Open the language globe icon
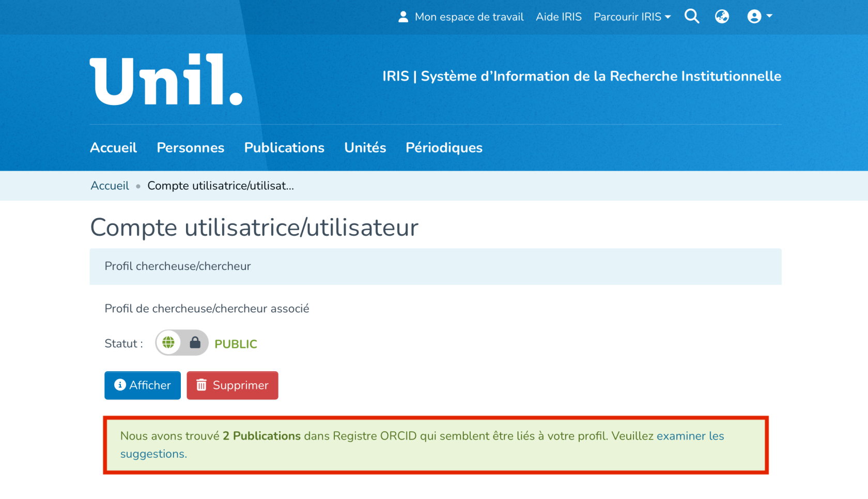 pyautogui.click(x=722, y=17)
